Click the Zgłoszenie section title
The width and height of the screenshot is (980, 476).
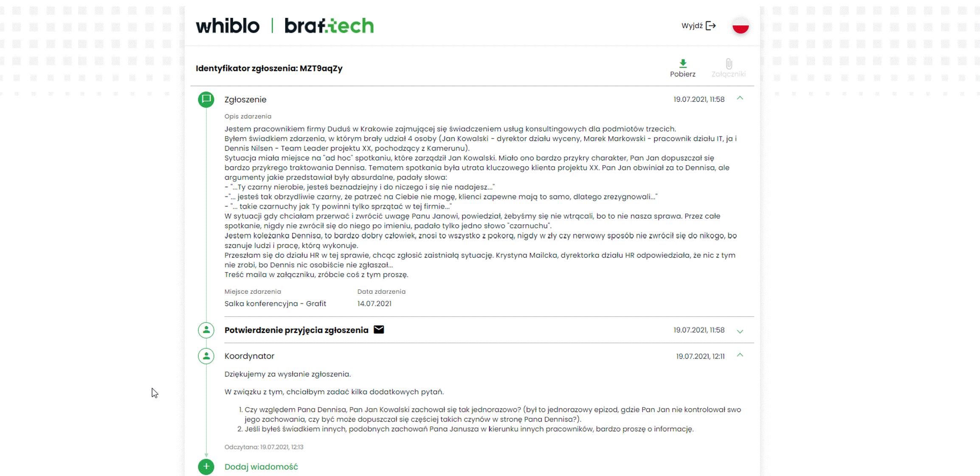(x=245, y=99)
